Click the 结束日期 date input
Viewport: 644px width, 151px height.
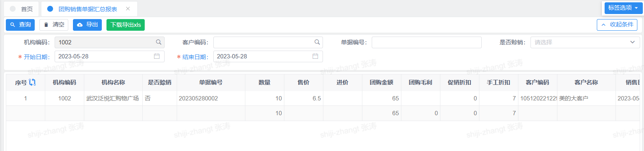pos(268,56)
